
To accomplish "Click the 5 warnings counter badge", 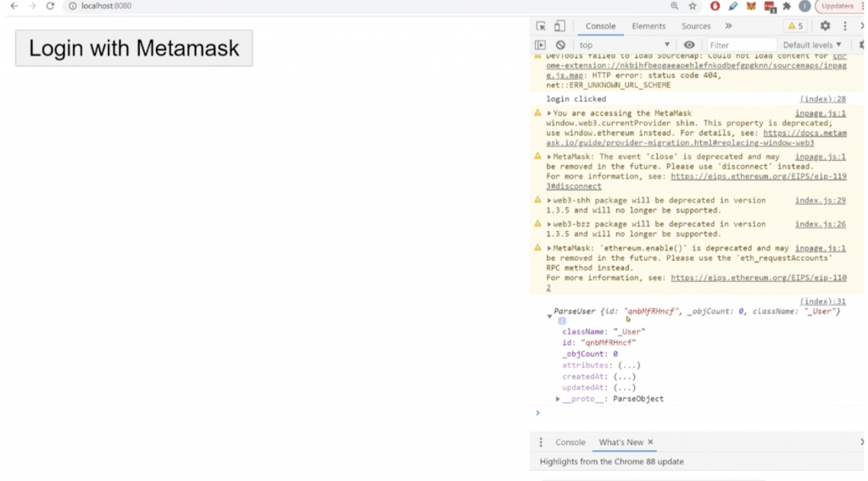I will tap(795, 26).
